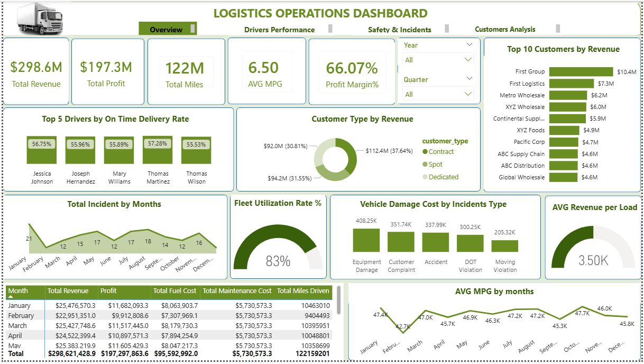Viewport: 644px width, 364px height.
Task: Click Jessica Johnson's delivery rate bar
Action: pos(42,150)
